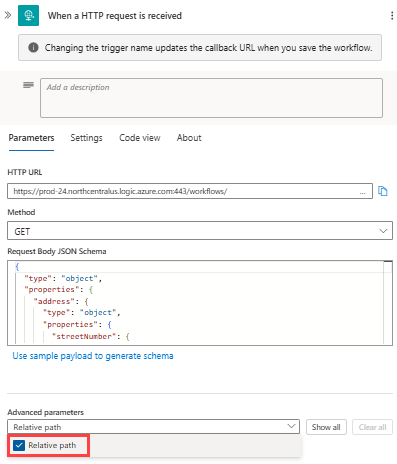Open the About tab
Screen dimensions: 397x464
[189, 138]
